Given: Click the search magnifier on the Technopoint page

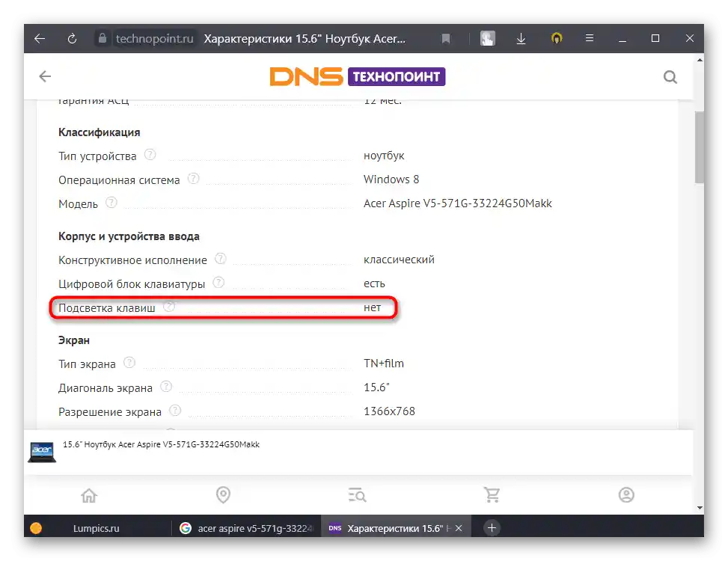Looking at the screenshot, I should point(670,76).
